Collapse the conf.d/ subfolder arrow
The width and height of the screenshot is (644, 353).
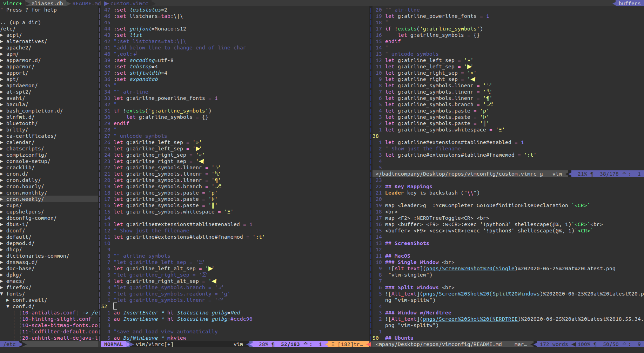pos(8,306)
